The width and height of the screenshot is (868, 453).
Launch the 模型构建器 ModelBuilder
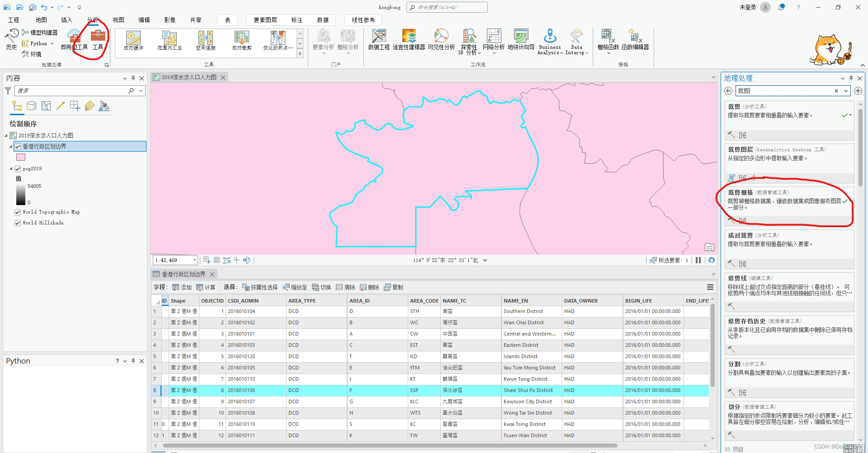(40, 33)
